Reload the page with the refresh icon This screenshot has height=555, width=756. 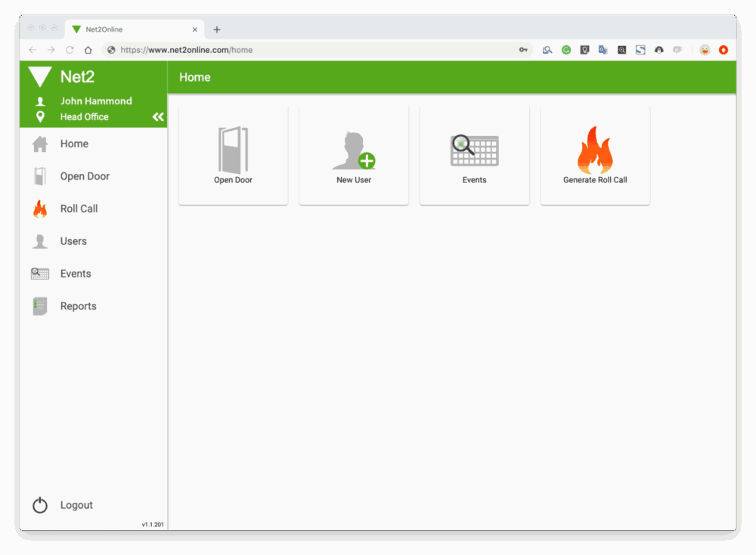70,50
